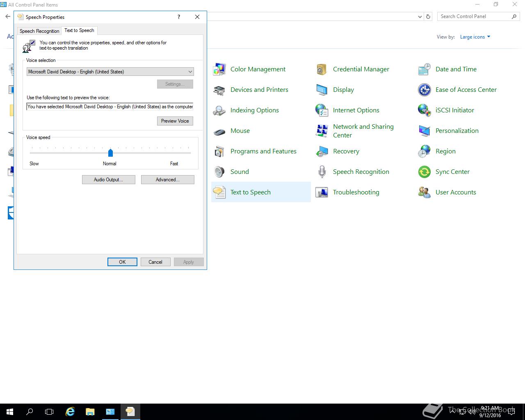Open the Speech Recognition microphone icon
Viewport: 525px width, 420px height.
point(322,172)
